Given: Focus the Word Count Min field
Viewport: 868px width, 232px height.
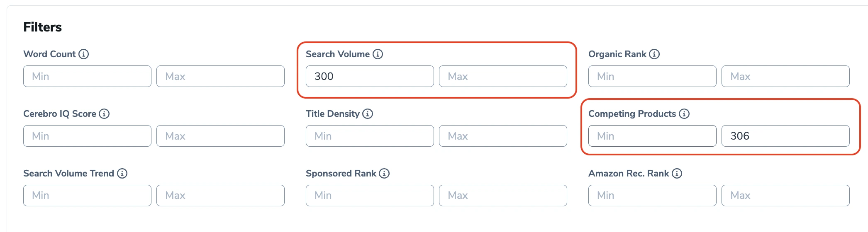Looking at the screenshot, I should click(x=87, y=76).
